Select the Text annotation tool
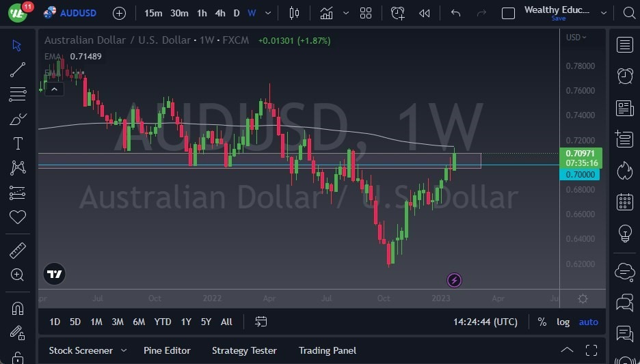Screen dimensions: 640x364 (18, 143)
